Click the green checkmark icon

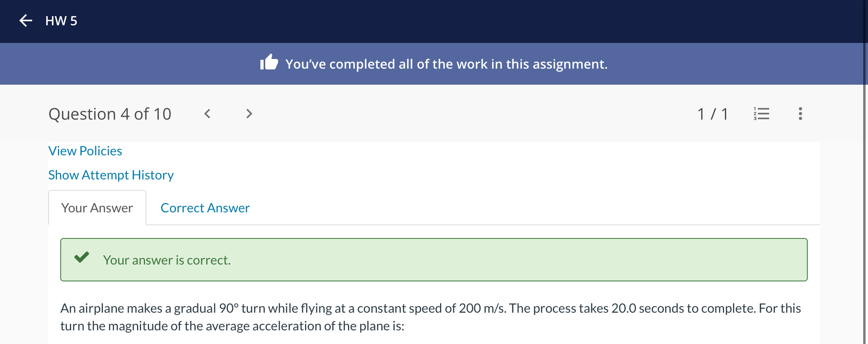[x=82, y=257]
